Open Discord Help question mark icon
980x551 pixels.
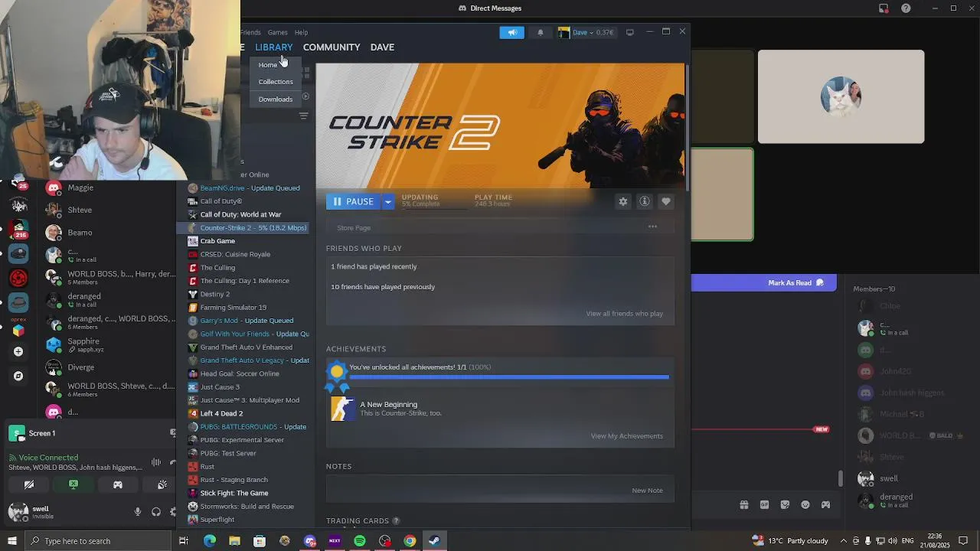(906, 8)
